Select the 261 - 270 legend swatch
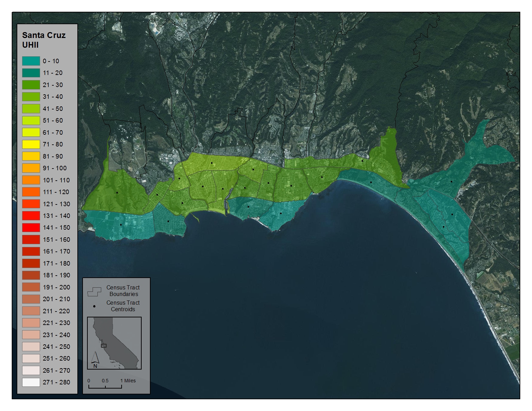The width and height of the screenshot is (532, 411). click(31, 371)
